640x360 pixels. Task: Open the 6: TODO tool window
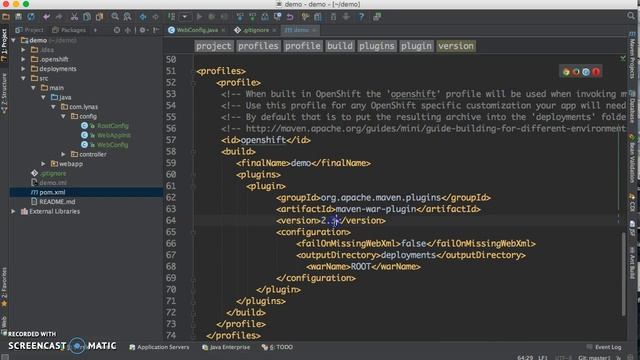click(x=278, y=347)
